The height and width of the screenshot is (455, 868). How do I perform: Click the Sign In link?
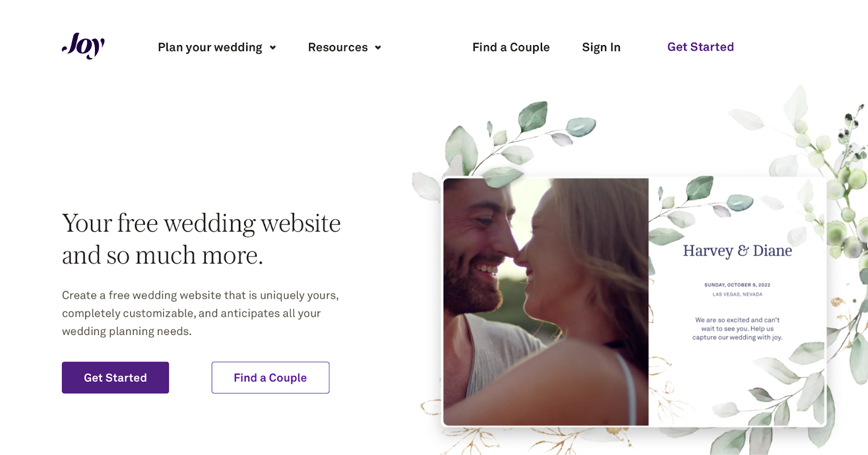pyautogui.click(x=601, y=47)
